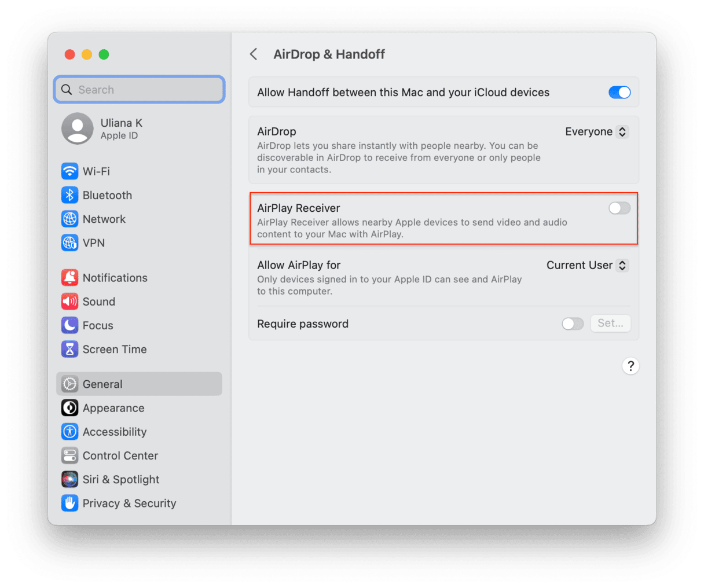This screenshot has height=588, width=704.
Task: Click the Wi-Fi icon in sidebar
Action: tap(69, 171)
